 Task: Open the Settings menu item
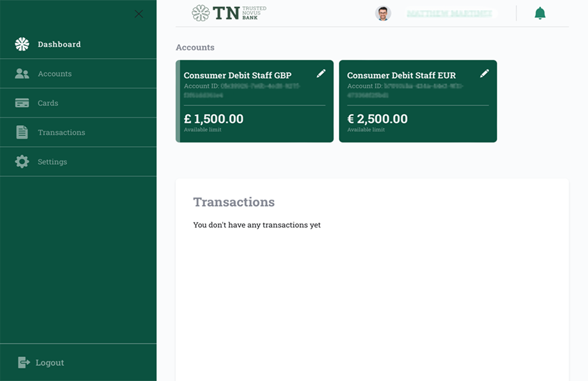(x=52, y=161)
